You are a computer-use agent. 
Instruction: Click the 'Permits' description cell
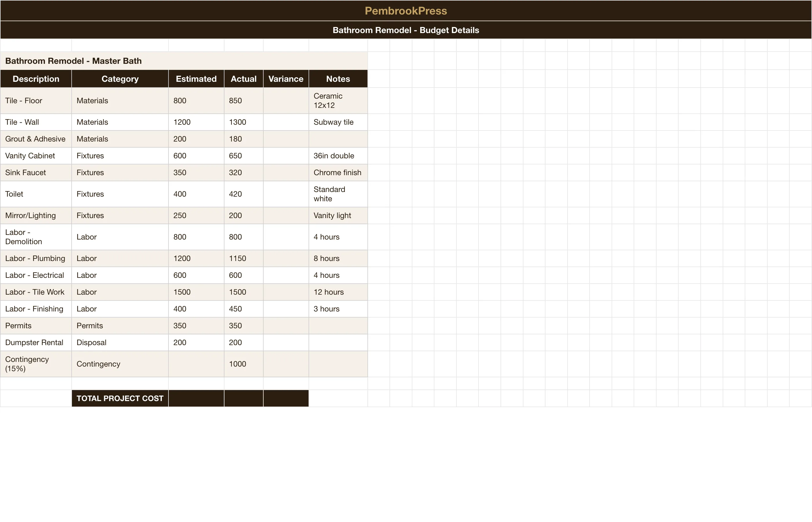click(36, 326)
